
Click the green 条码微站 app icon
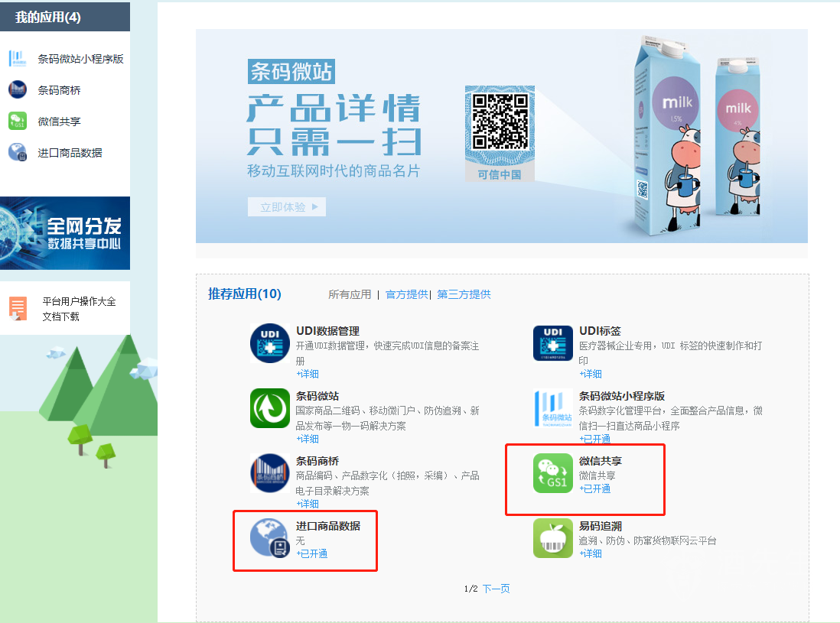coord(270,408)
